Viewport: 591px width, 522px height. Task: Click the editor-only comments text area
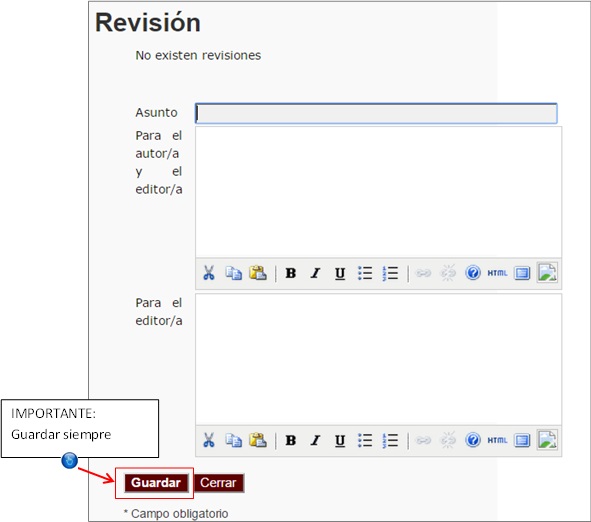point(378,360)
